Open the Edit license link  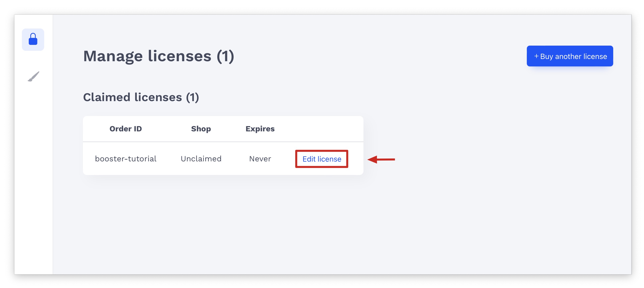click(x=322, y=159)
